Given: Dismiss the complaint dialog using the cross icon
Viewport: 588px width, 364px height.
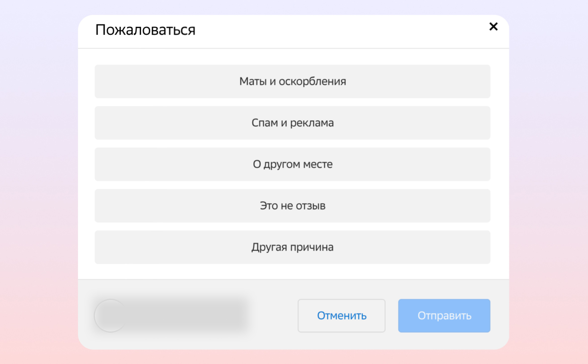Looking at the screenshot, I should [493, 27].
